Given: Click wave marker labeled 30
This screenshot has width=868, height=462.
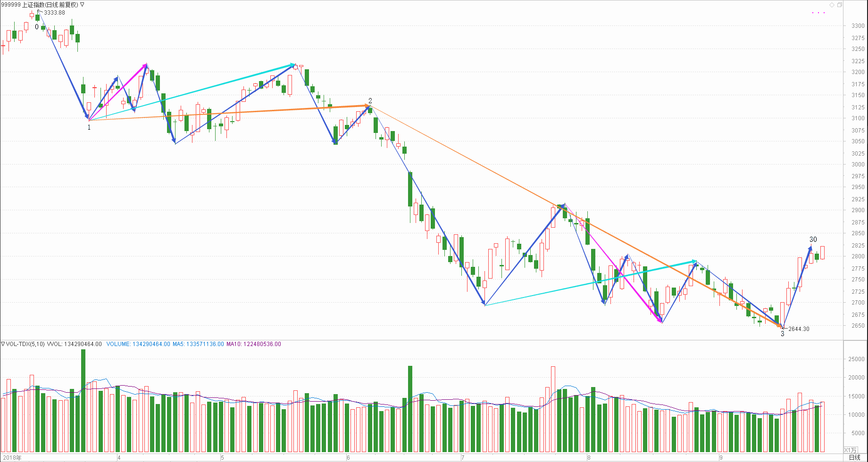Looking at the screenshot, I should [813, 239].
